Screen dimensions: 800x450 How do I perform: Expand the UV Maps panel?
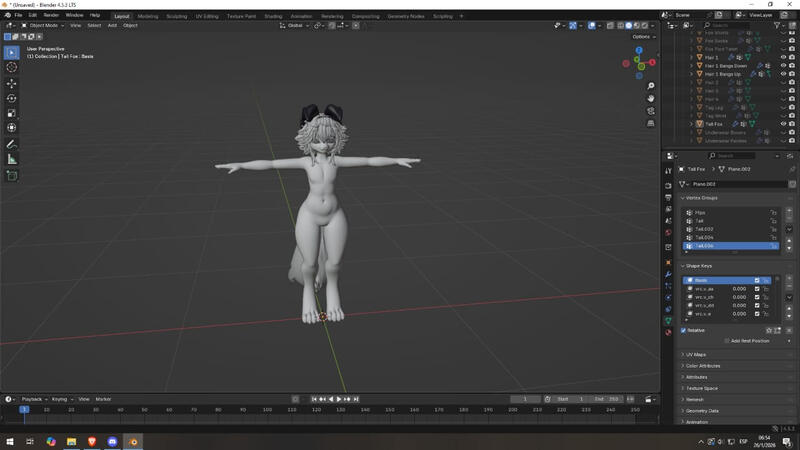click(x=696, y=355)
